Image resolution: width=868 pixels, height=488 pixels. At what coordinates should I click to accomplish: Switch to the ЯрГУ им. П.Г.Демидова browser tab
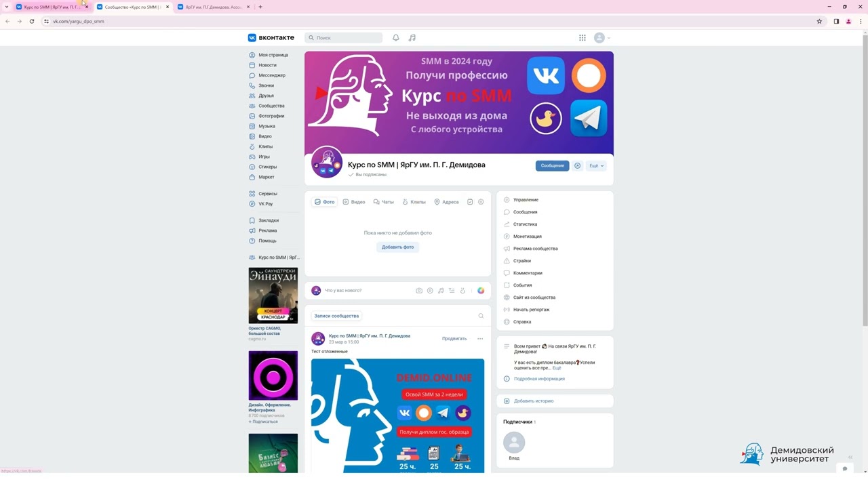click(213, 7)
